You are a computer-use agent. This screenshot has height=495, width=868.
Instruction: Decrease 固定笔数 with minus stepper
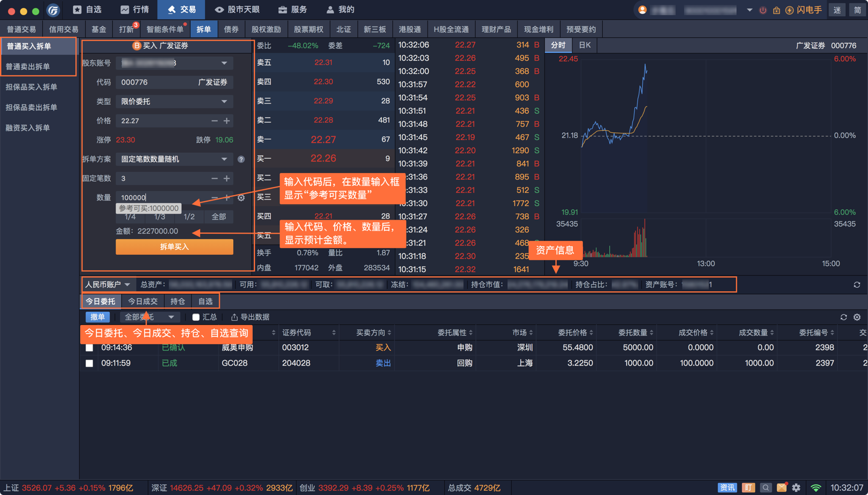[x=214, y=178]
